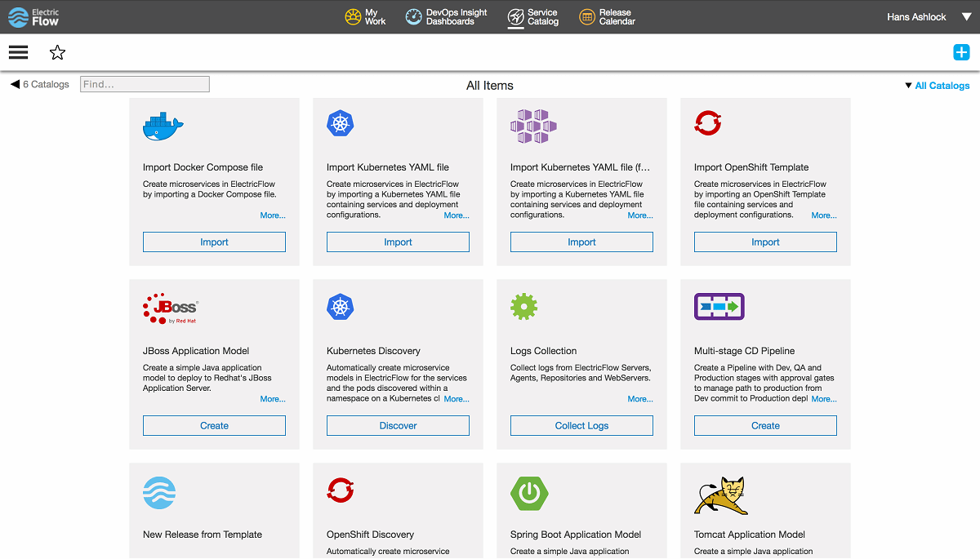Click the Tomcat cat logo
Image resolution: width=980 pixels, height=559 pixels.
pos(720,492)
